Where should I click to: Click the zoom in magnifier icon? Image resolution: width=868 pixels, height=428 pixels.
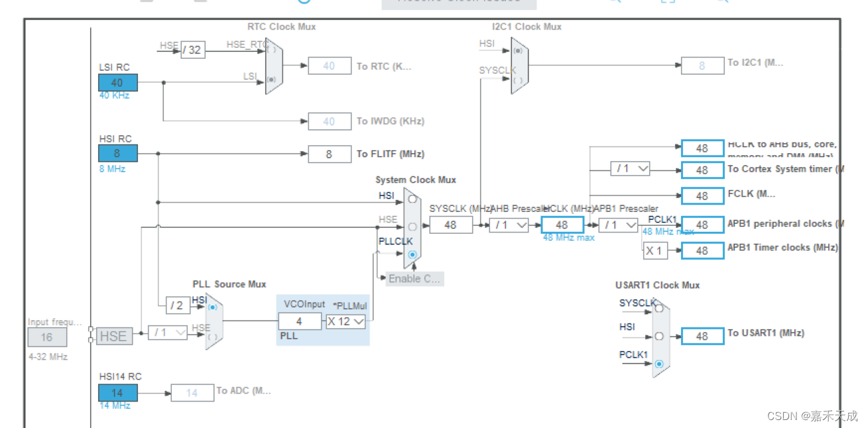pos(613,3)
